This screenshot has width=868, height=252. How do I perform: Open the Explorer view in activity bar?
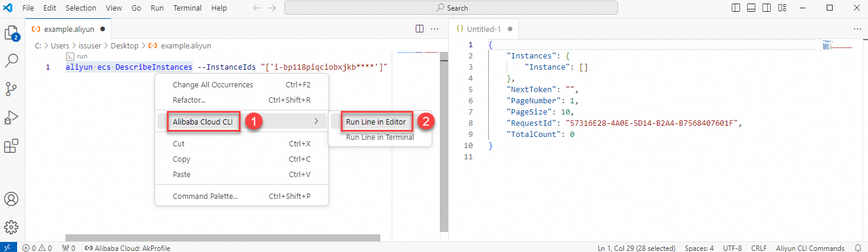[x=12, y=32]
